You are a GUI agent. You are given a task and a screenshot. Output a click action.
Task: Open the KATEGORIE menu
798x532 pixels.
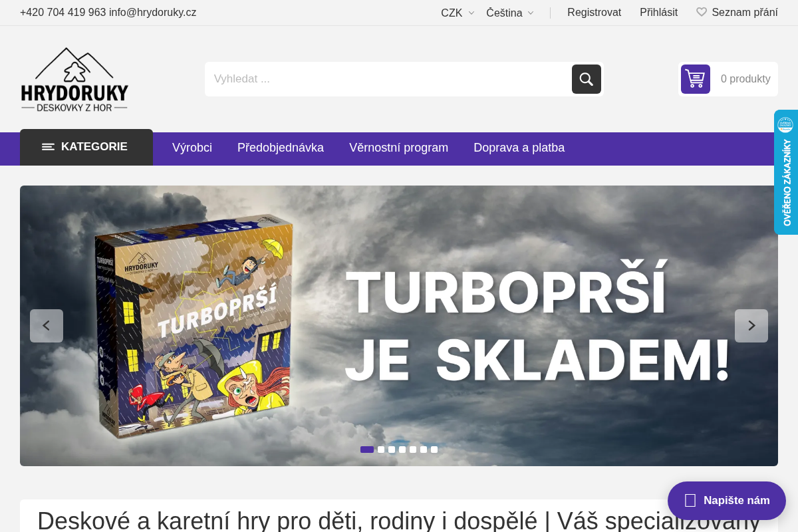click(x=86, y=147)
